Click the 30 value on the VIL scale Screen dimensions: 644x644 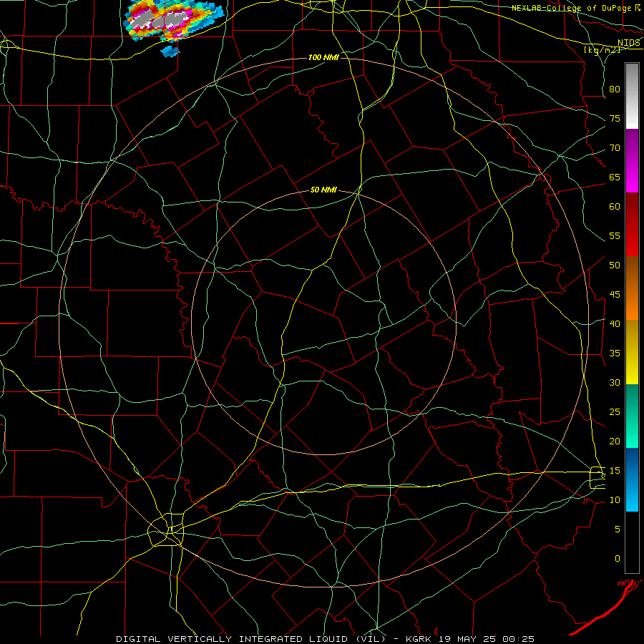pyautogui.click(x=615, y=382)
